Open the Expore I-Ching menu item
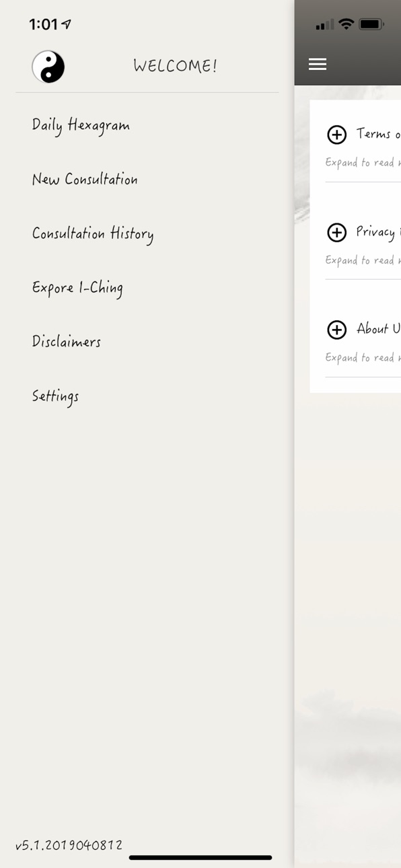The height and width of the screenshot is (868, 401). pos(77,288)
